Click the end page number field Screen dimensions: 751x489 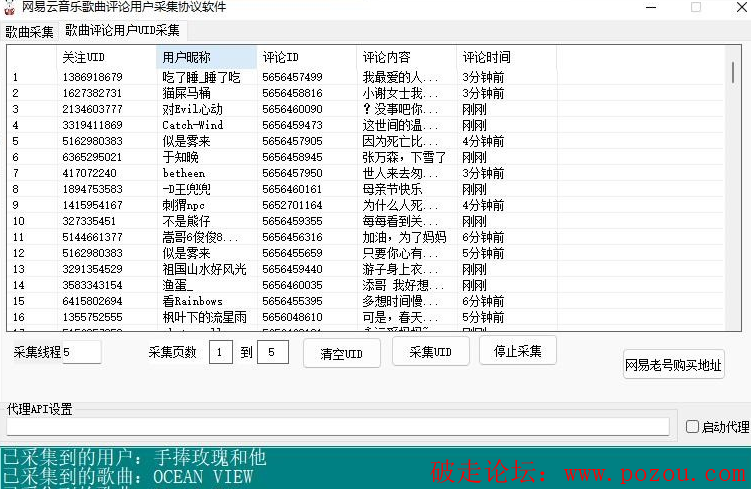pyautogui.click(x=273, y=353)
